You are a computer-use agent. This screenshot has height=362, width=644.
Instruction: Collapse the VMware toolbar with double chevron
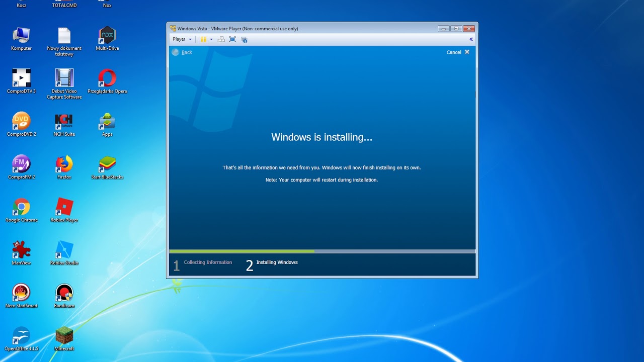[x=471, y=39]
